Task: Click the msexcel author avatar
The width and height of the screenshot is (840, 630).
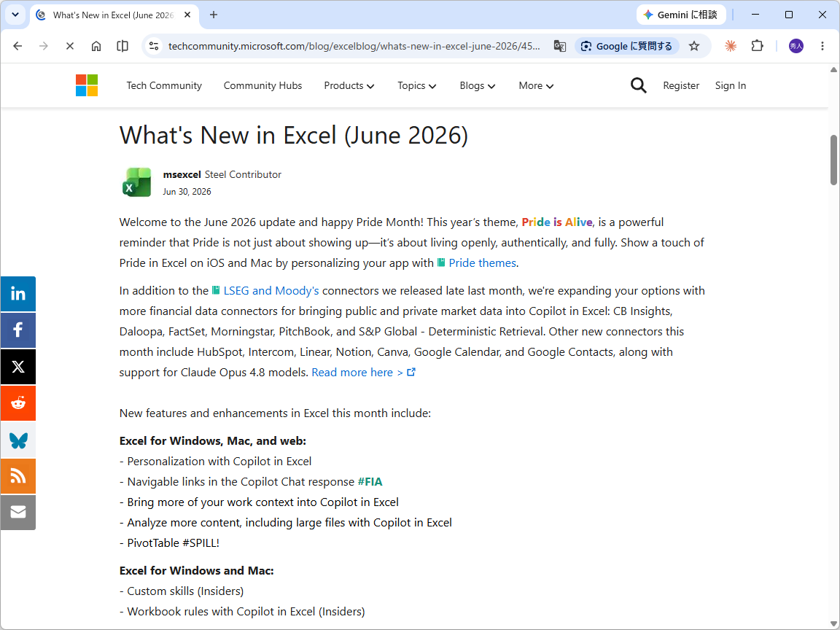Action: click(136, 182)
